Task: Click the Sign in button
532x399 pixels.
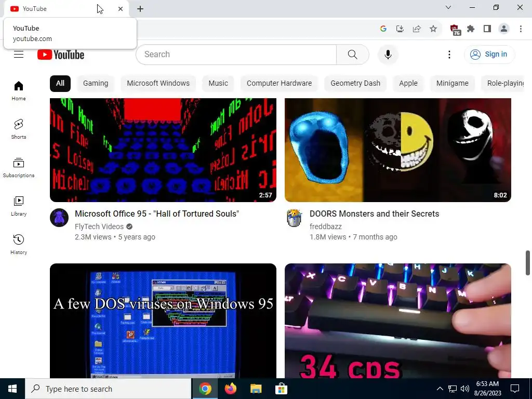Action: pos(489,54)
